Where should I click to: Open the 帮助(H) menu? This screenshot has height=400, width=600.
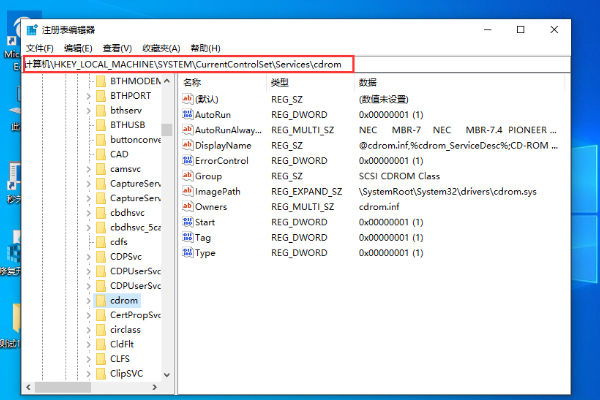point(205,48)
